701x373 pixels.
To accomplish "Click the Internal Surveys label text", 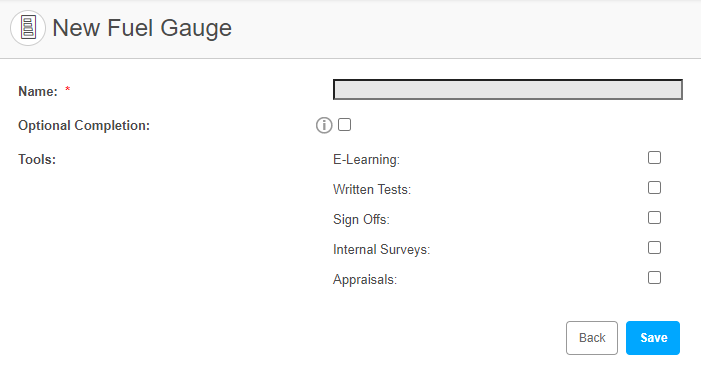I will (x=381, y=249).
